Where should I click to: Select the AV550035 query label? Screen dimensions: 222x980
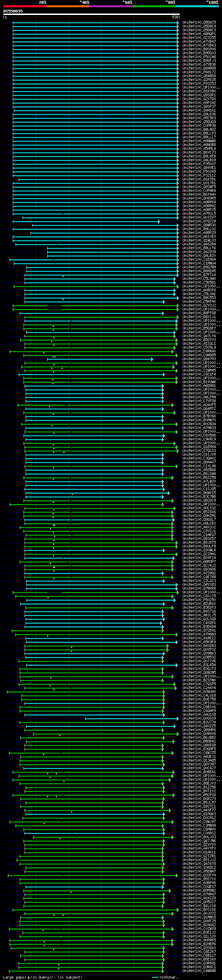pos(13,11)
